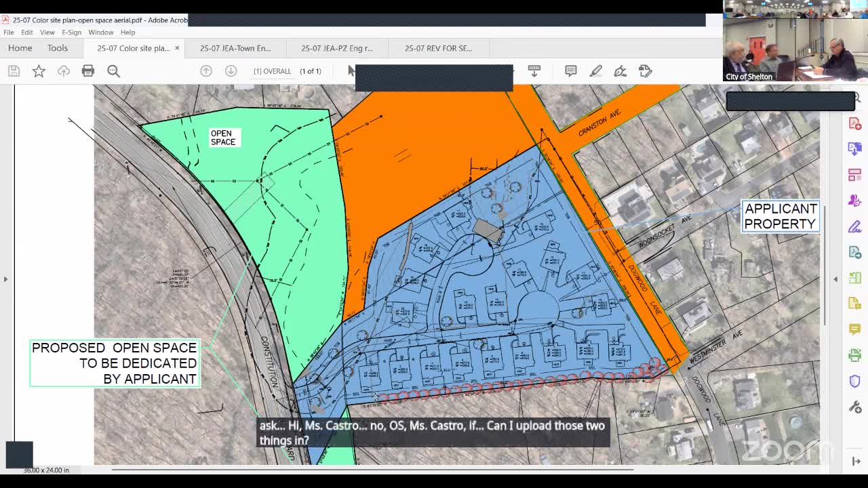Open Protect shield tool in right pane
Screen dimensions: 868x488
click(x=854, y=381)
